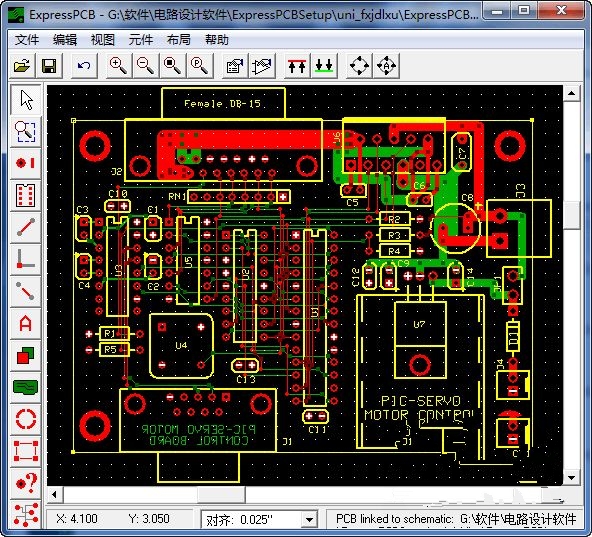Viewport: 592px width, 537px height.
Task: Click the horizontal scrollbar left arrow
Action: pos(55,494)
